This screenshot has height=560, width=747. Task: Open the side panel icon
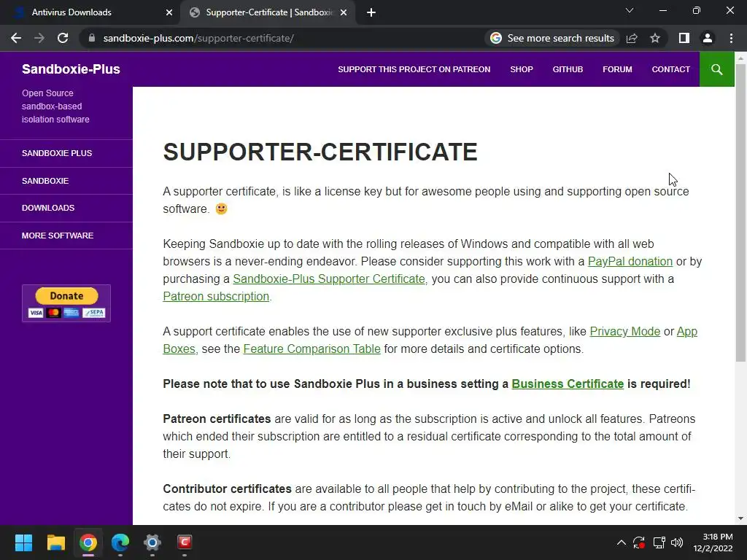(684, 38)
